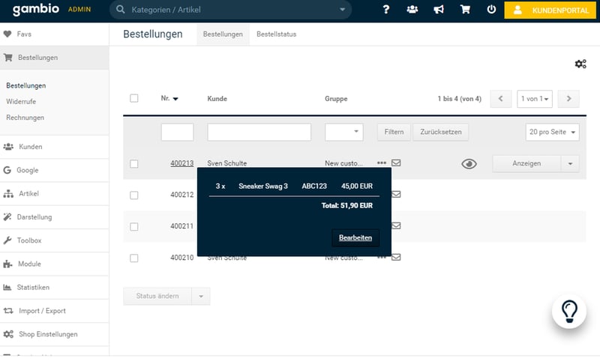Image resolution: width=600 pixels, height=364 pixels.
Task: Click the megaphone announcements icon
Action: [439, 10]
